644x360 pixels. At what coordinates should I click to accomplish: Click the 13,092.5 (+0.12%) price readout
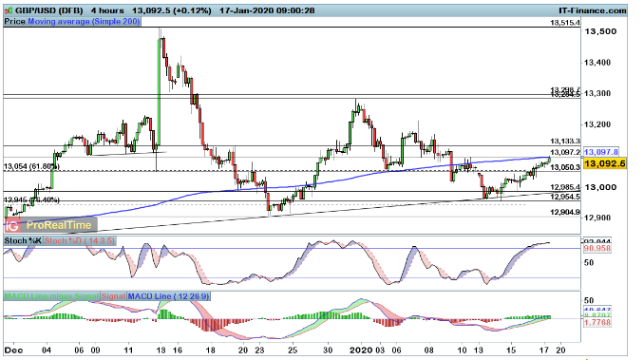pyautogui.click(x=172, y=10)
